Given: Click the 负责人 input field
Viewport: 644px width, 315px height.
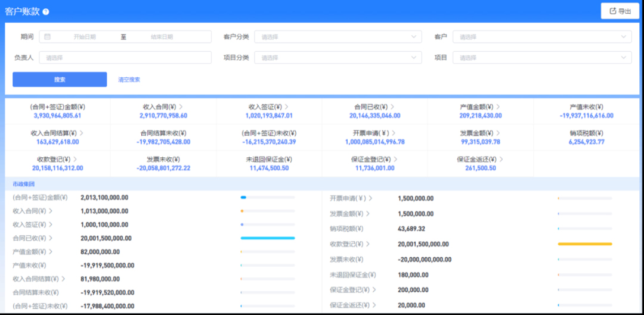Looking at the screenshot, I should (x=125, y=58).
